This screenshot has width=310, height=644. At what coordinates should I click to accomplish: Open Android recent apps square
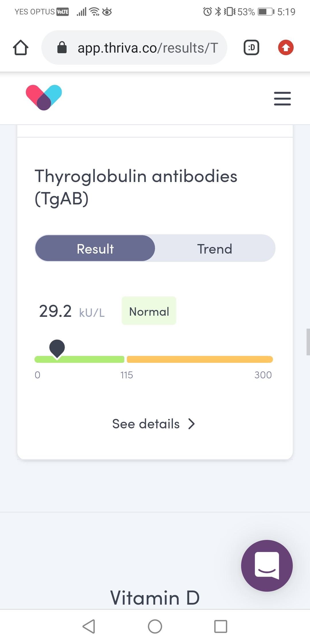(x=220, y=626)
